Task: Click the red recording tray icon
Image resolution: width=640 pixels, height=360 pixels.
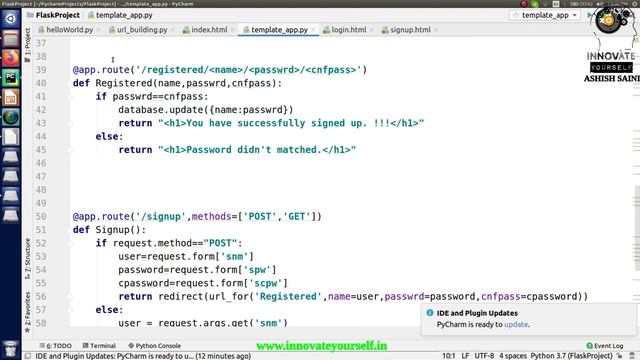Action: tap(524, 4)
